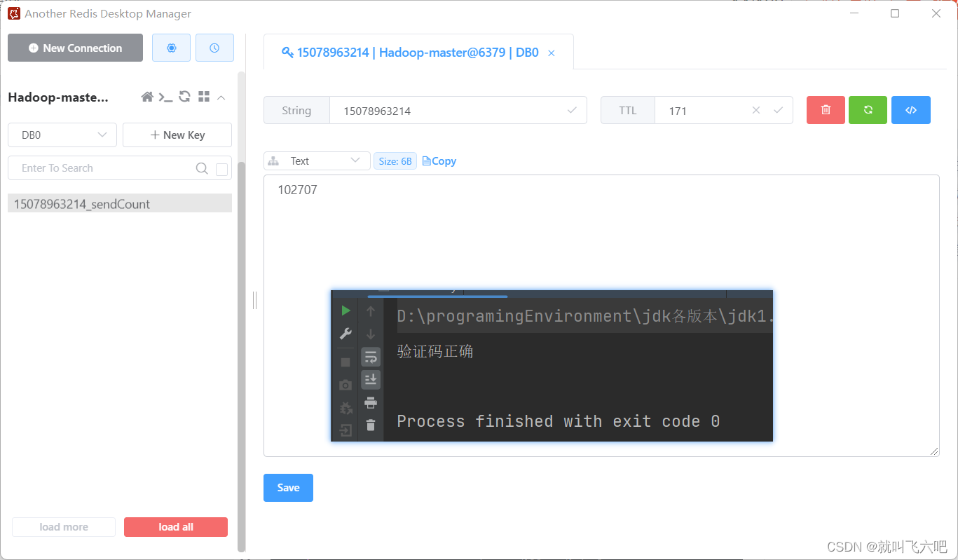The width and height of the screenshot is (958, 560).
Task: Click the load more button
Action: (x=64, y=527)
